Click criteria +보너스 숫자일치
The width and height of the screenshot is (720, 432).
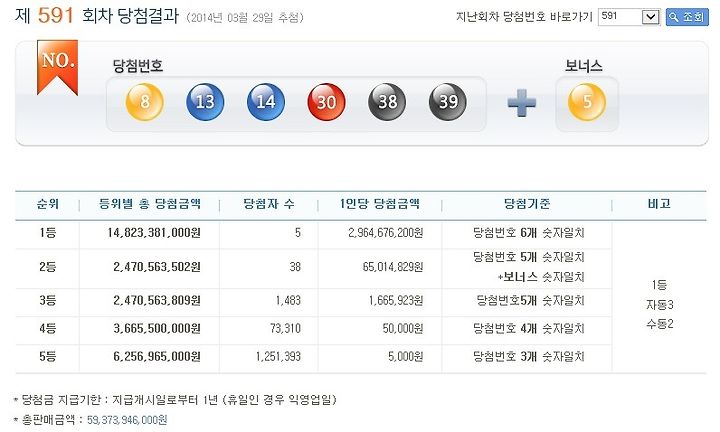click(541, 277)
